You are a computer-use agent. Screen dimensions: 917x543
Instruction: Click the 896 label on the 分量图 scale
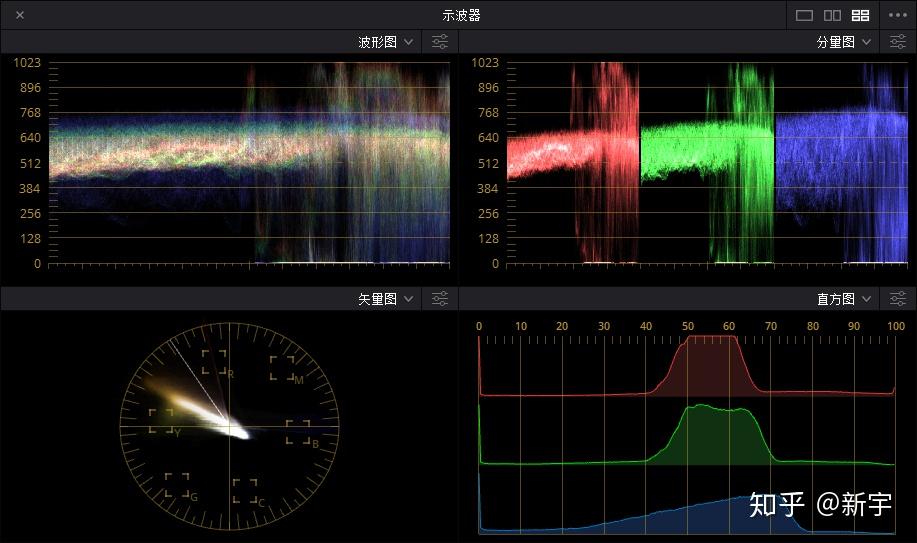(488, 88)
